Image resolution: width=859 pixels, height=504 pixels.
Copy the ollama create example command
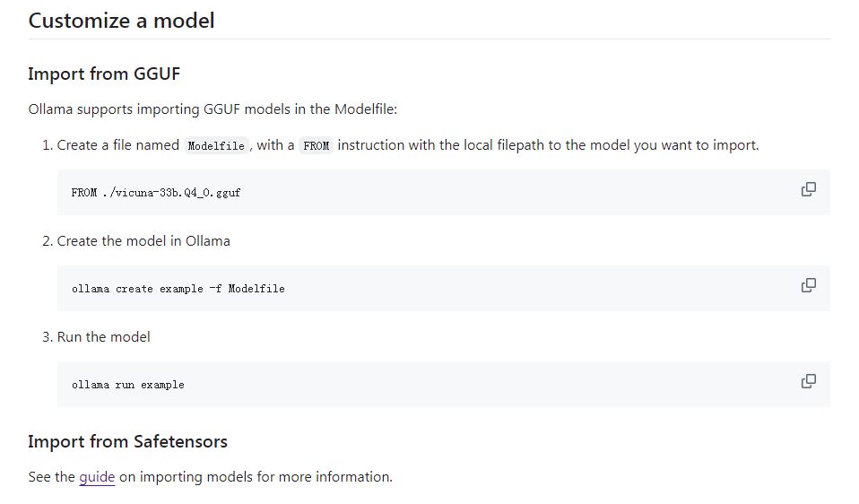(808, 285)
